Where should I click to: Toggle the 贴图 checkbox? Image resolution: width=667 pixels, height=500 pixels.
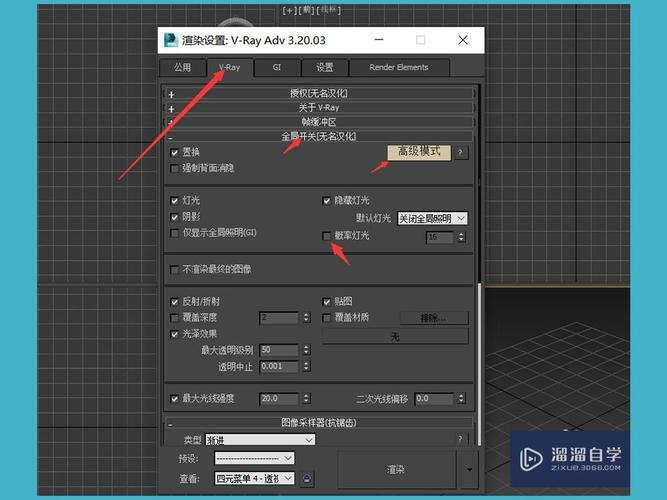point(326,302)
